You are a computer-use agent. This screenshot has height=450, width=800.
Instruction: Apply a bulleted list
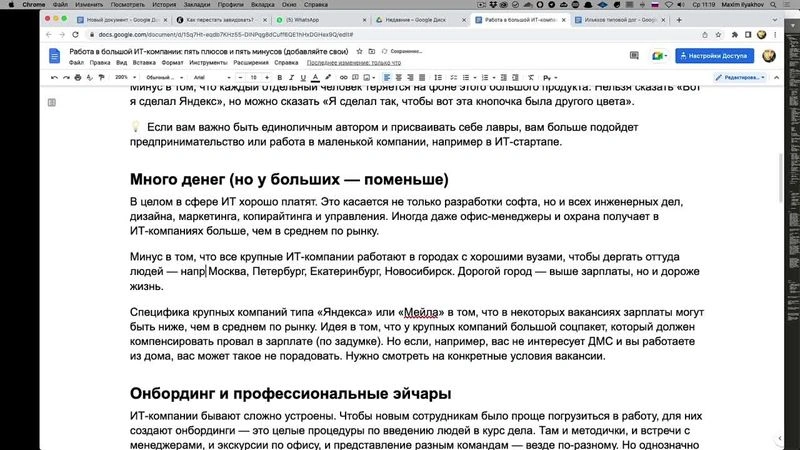[465, 78]
